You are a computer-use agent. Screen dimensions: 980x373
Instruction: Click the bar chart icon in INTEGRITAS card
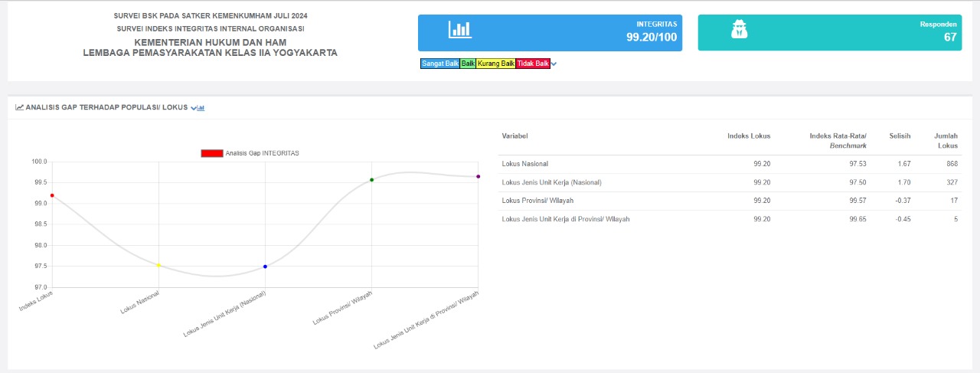pos(459,30)
